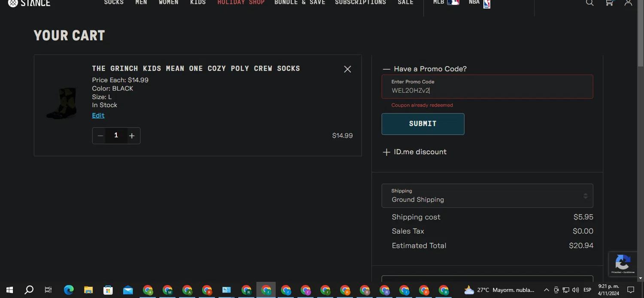
Task: Open Microsoft Store from taskbar
Action: tap(108, 290)
